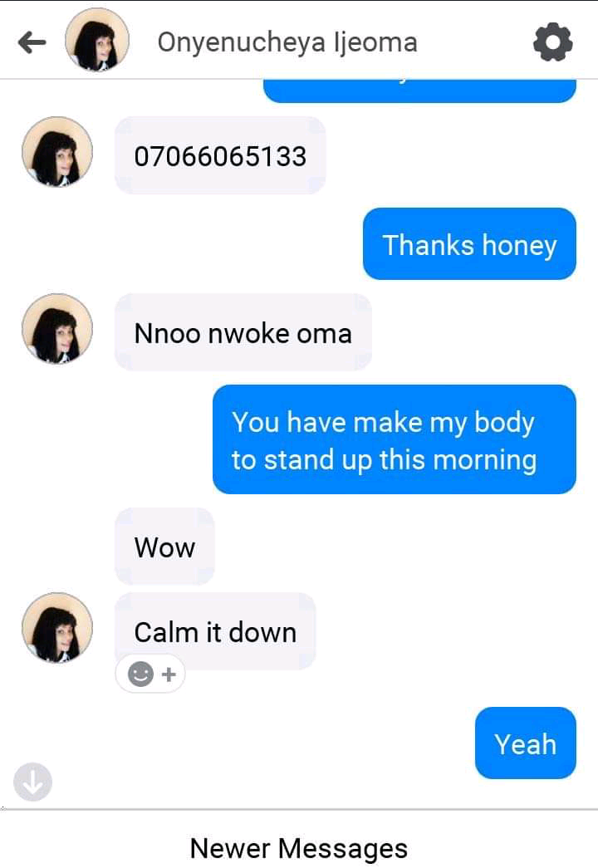Screen dimensions: 598x868
Task: Select the Wow message bubble
Action: 164,547
